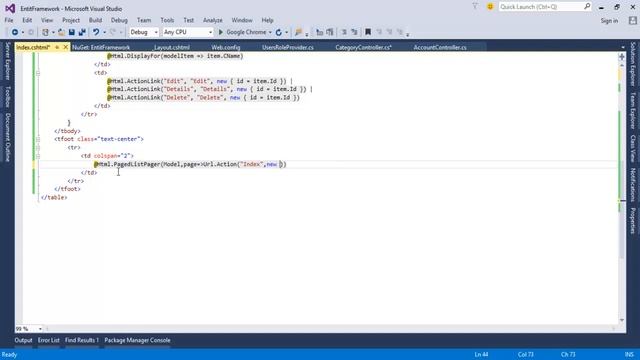
Task: Click the Sign in link
Action: pyautogui.click(x=609, y=20)
